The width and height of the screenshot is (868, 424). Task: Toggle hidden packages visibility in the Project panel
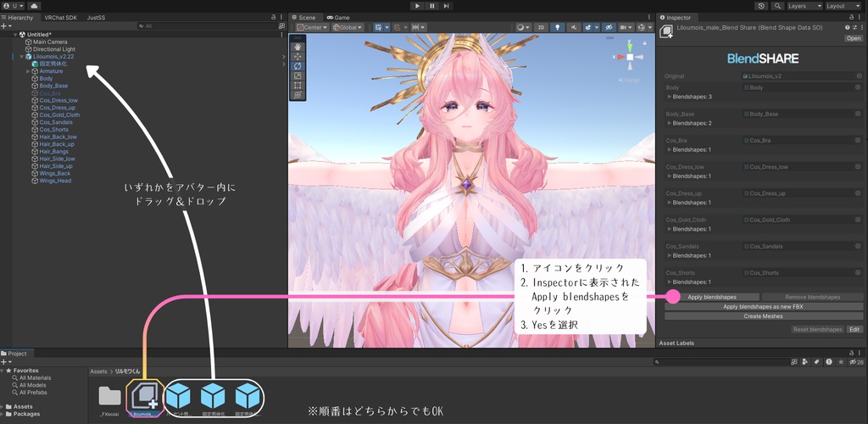[856, 362]
